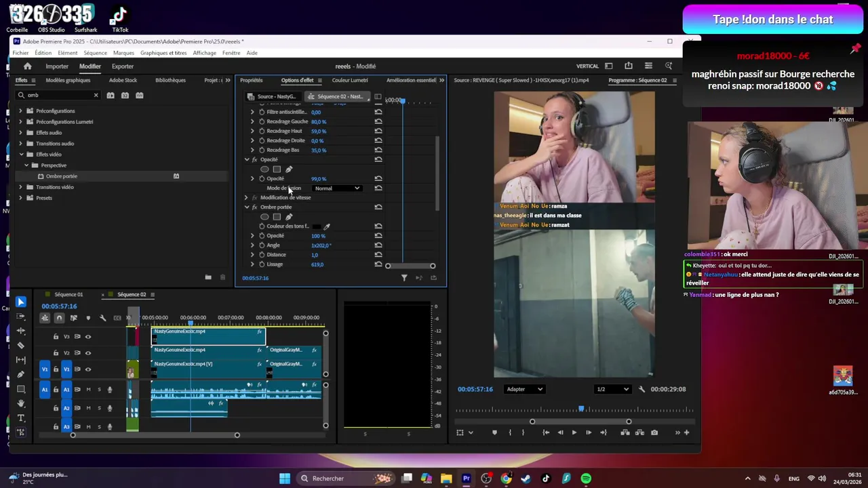Pick color with Ombre portée eyedropper

tap(327, 226)
